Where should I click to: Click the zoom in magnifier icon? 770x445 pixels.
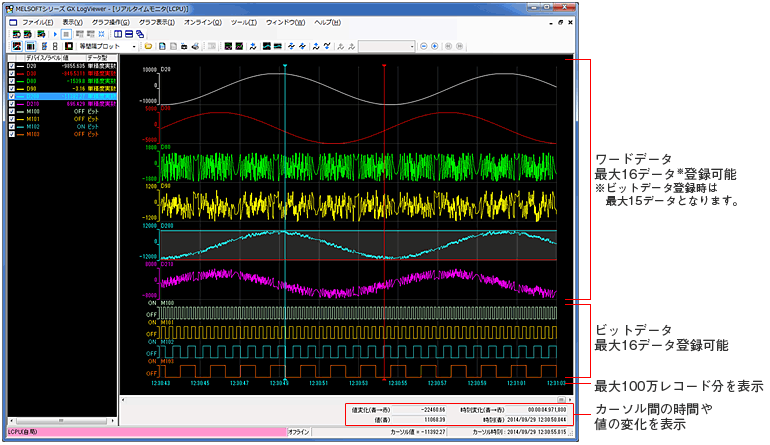434,46
